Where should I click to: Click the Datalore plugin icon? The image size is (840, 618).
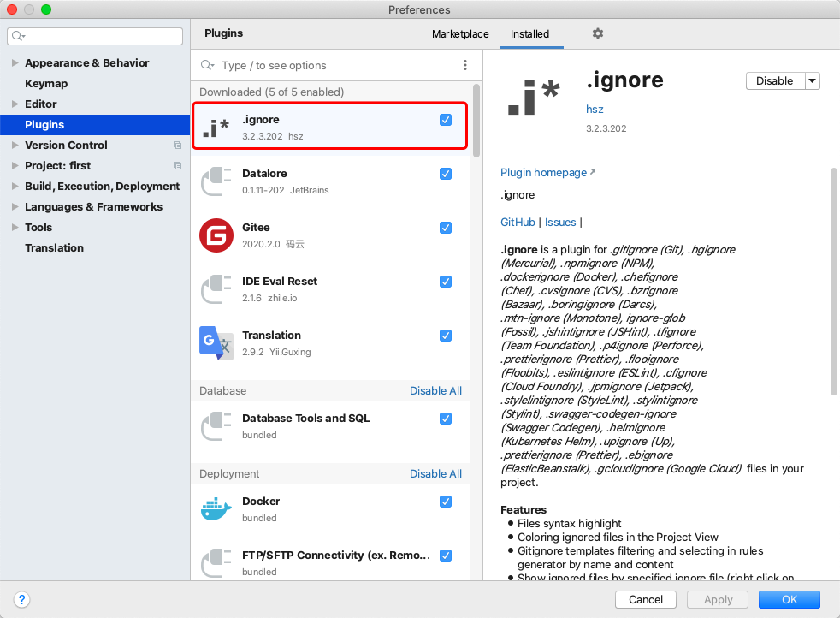[x=216, y=181]
